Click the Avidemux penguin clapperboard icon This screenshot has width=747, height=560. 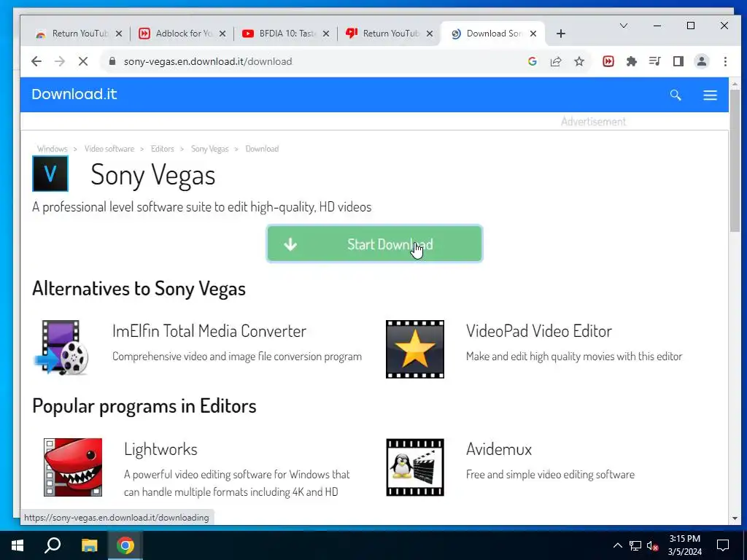tap(415, 467)
